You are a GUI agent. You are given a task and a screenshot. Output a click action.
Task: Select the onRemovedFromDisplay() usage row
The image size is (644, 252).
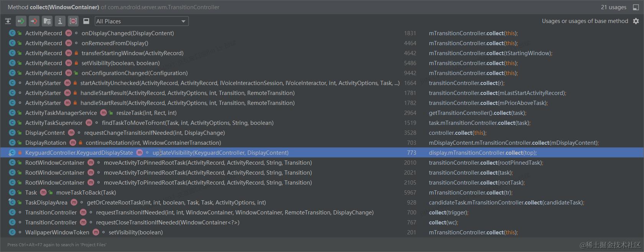point(322,43)
